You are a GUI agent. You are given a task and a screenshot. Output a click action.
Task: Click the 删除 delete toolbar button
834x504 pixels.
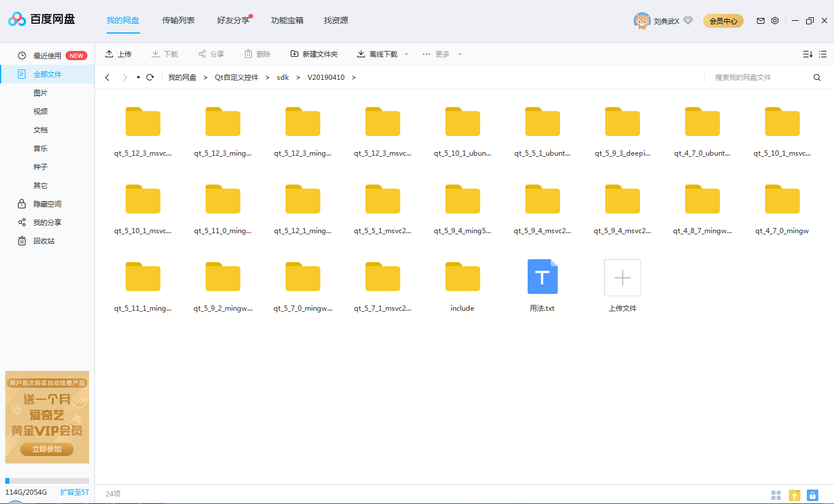click(x=257, y=54)
